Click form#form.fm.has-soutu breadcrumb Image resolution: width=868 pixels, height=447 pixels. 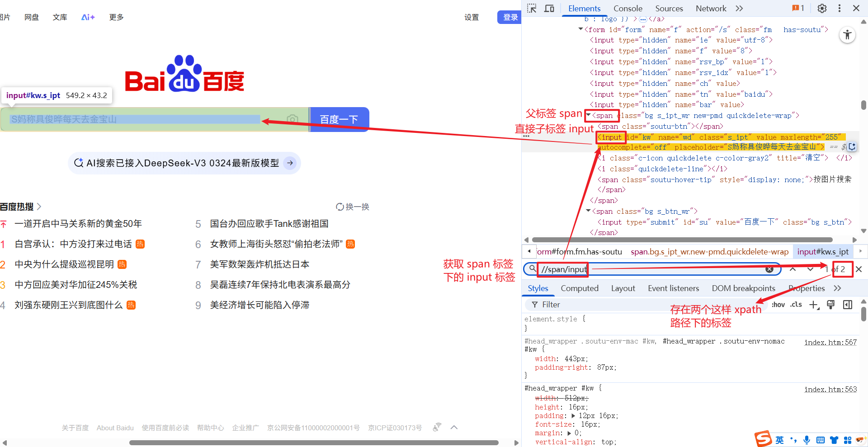[579, 252]
